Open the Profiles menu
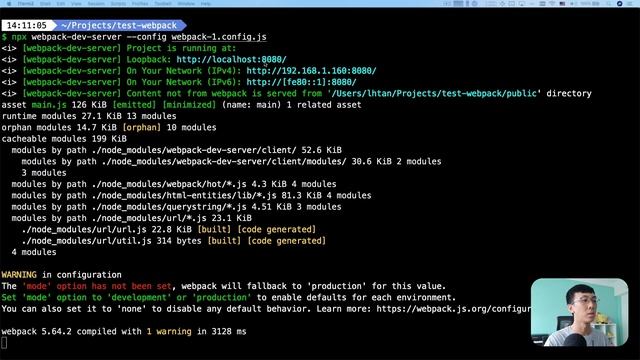640x360 pixels. coord(140,4)
